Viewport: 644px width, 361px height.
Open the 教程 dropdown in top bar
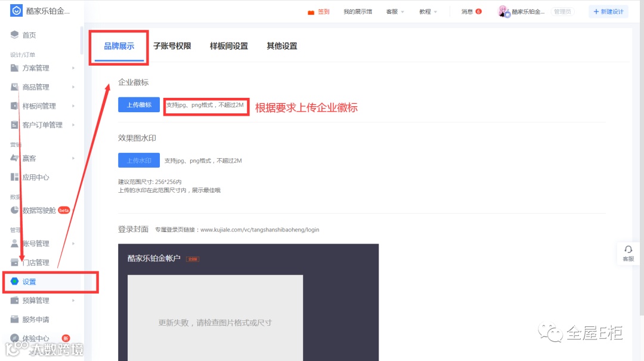point(428,11)
